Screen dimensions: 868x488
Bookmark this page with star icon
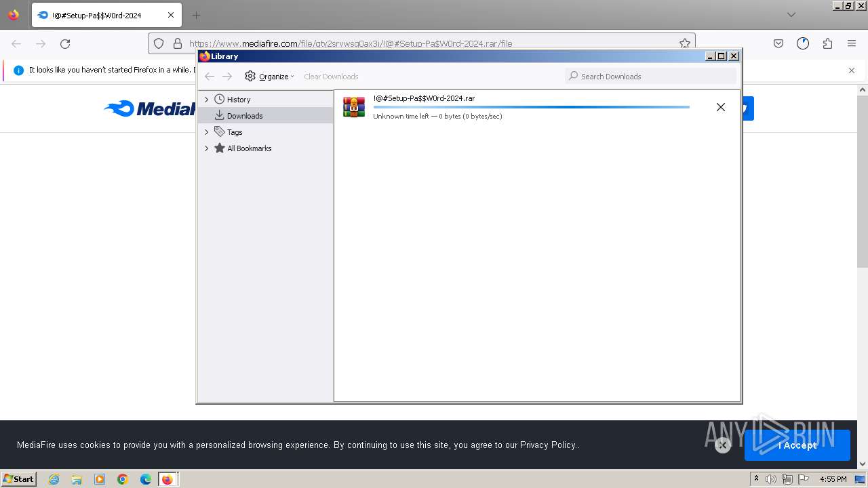point(685,43)
